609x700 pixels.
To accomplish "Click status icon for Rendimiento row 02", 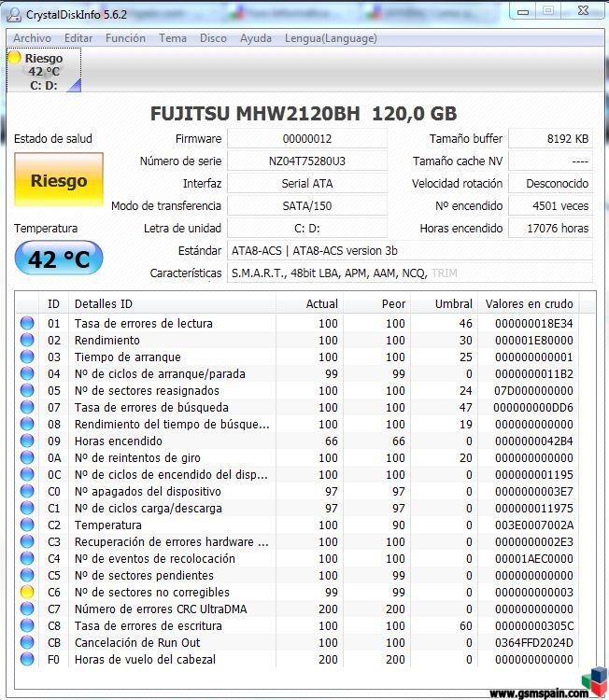I will (x=27, y=340).
